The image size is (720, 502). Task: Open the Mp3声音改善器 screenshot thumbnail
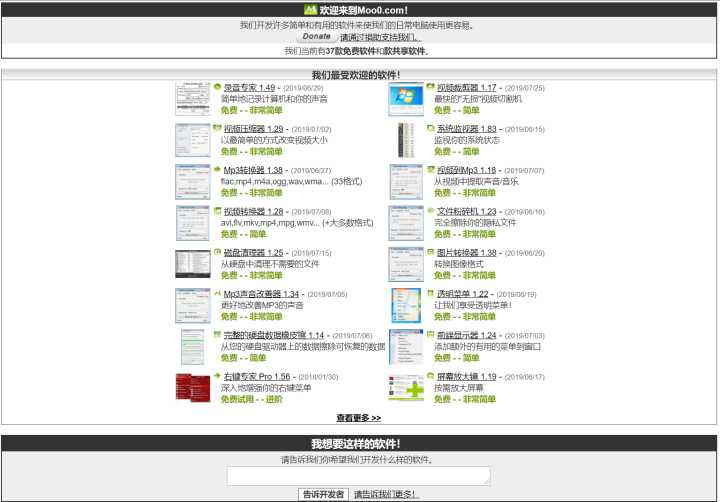pos(193,305)
